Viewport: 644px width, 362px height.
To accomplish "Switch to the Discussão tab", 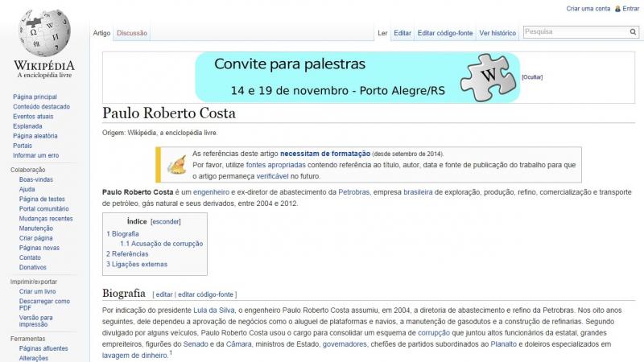I will click(132, 33).
